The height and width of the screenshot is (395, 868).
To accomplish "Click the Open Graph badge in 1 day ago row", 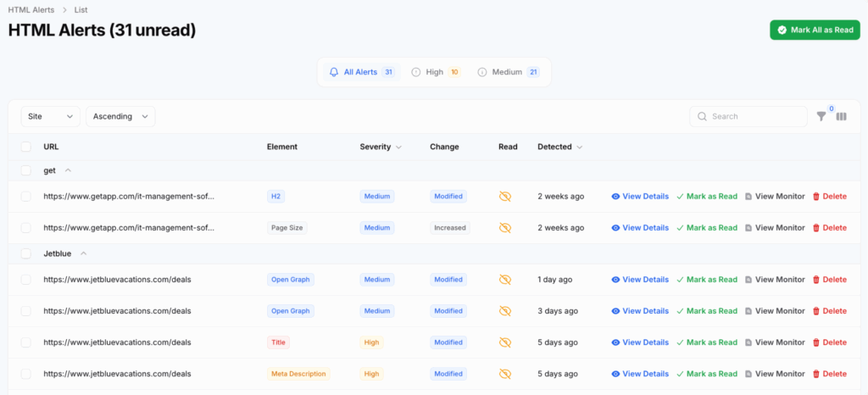I will click(291, 280).
